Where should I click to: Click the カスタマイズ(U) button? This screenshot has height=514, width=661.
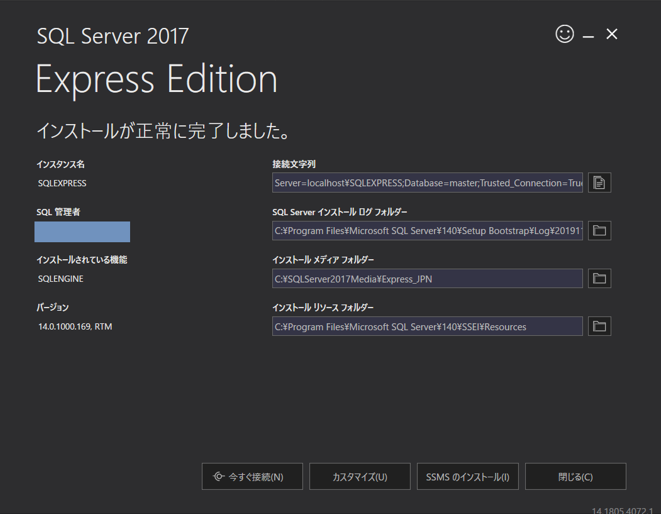point(360,476)
